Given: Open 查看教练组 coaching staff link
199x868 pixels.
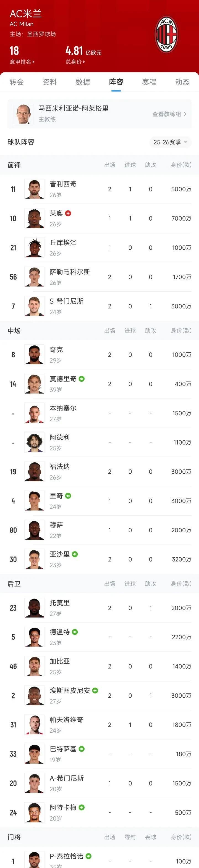Looking at the screenshot, I should pyautogui.click(x=169, y=114).
